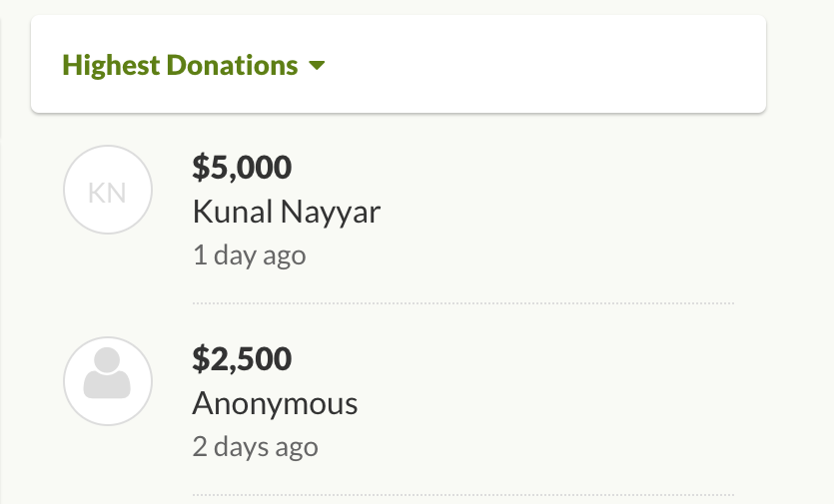Click the word "Highest" in the sort header
The height and width of the screenshot is (504, 834).
110,66
